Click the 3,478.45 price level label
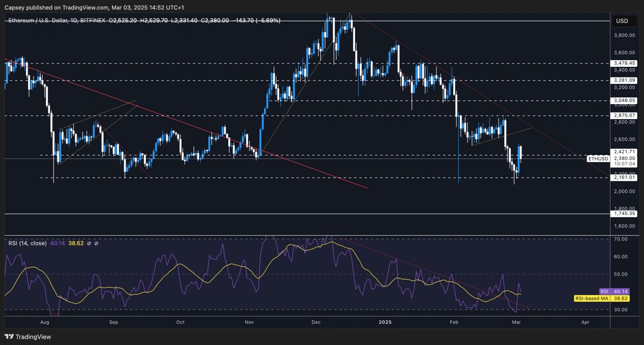 click(624, 63)
